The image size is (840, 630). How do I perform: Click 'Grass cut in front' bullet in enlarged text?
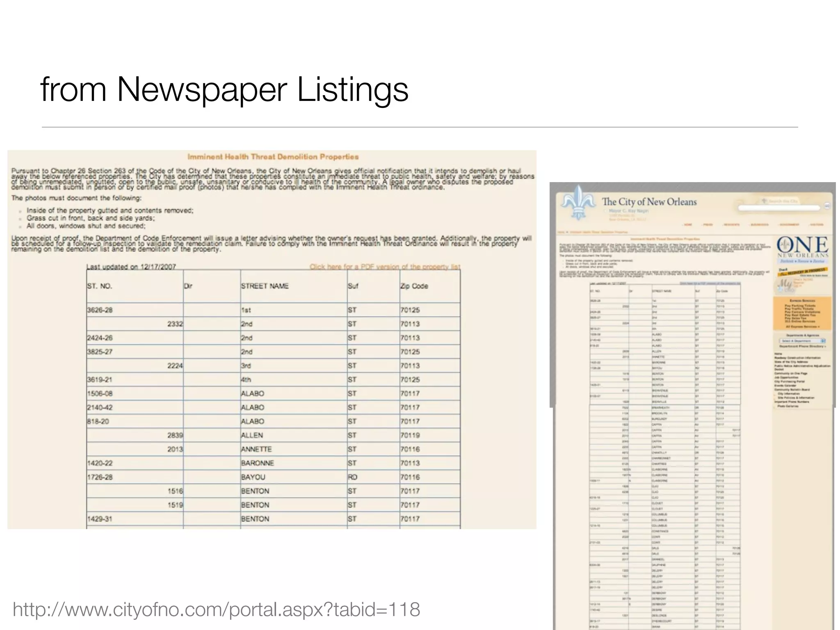91,218
